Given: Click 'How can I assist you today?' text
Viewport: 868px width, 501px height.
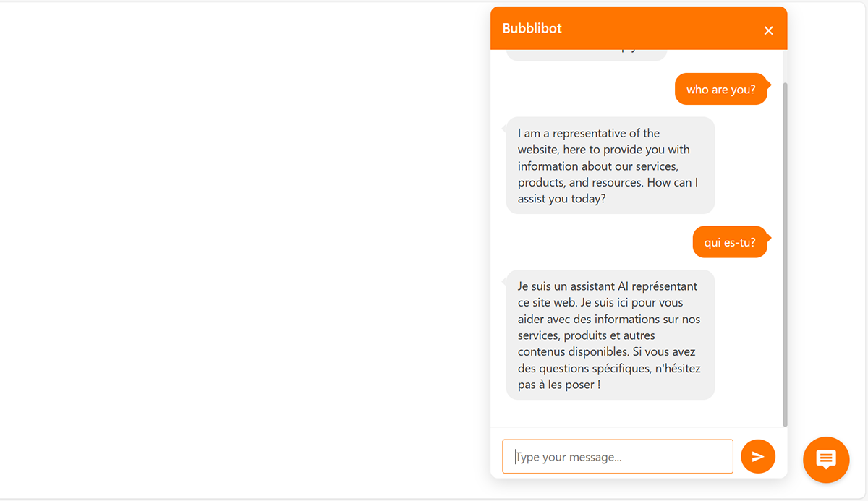Looking at the screenshot, I should pyautogui.click(x=608, y=190).
